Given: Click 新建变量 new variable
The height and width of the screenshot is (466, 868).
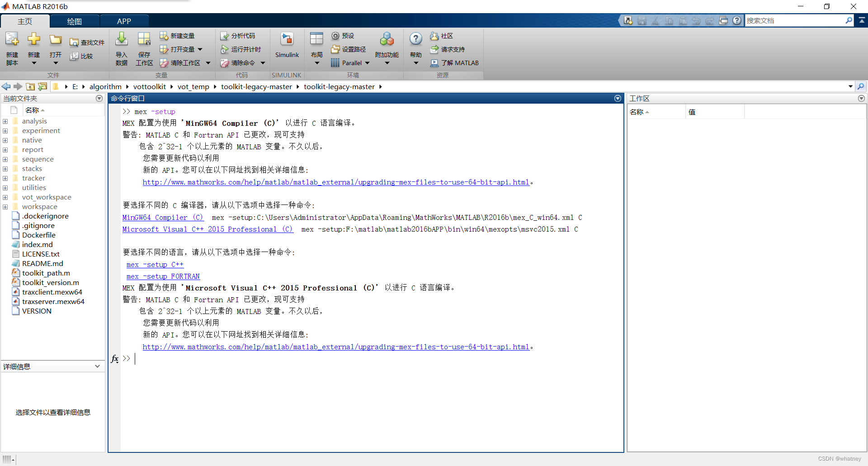Looking at the screenshot, I should (x=177, y=36).
